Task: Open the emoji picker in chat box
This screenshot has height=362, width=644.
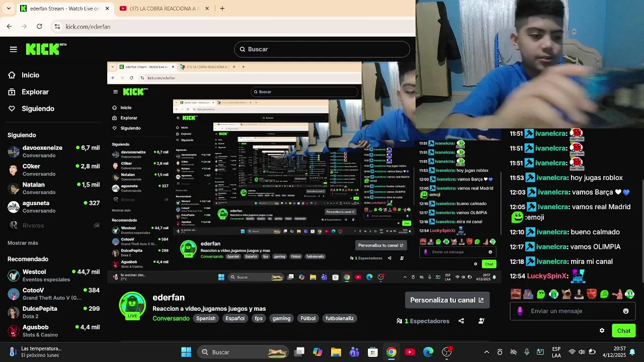Action: [x=626, y=311]
